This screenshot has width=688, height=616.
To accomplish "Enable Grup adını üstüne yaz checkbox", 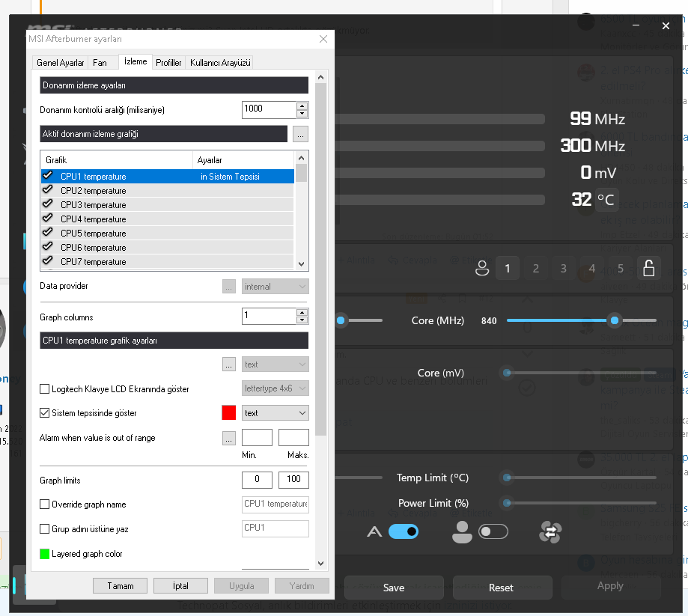I will click(44, 528).
